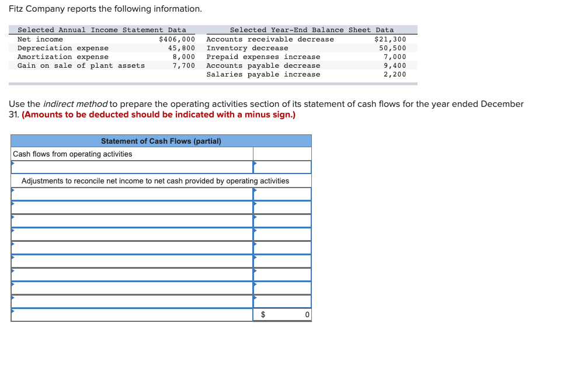
Task: Open the fifth adjustment row label dropdown
Action: 132,248
